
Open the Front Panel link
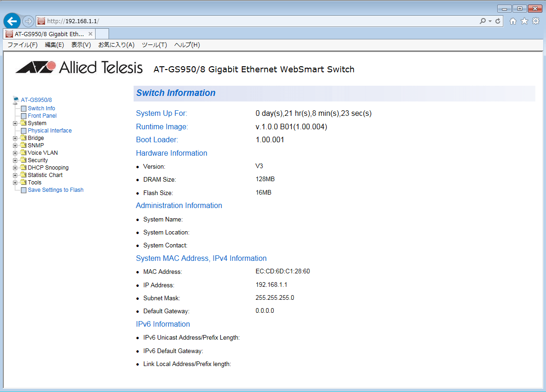coord(42,116)
